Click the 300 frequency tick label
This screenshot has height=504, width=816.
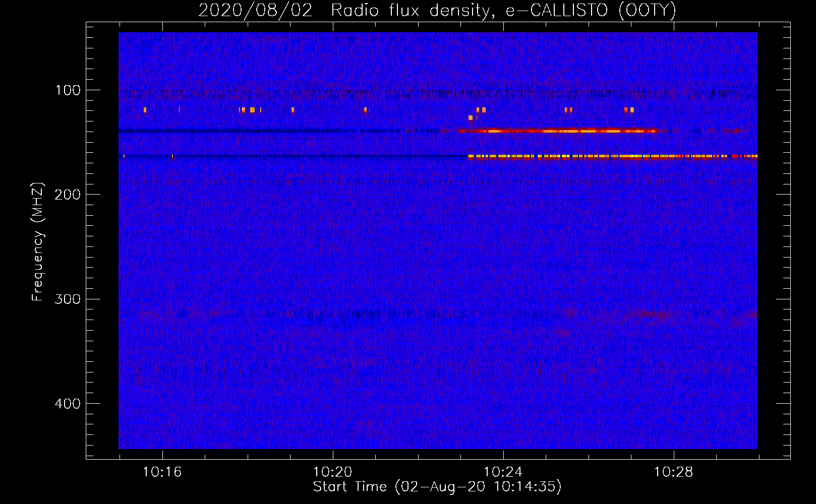coord(68,299)
